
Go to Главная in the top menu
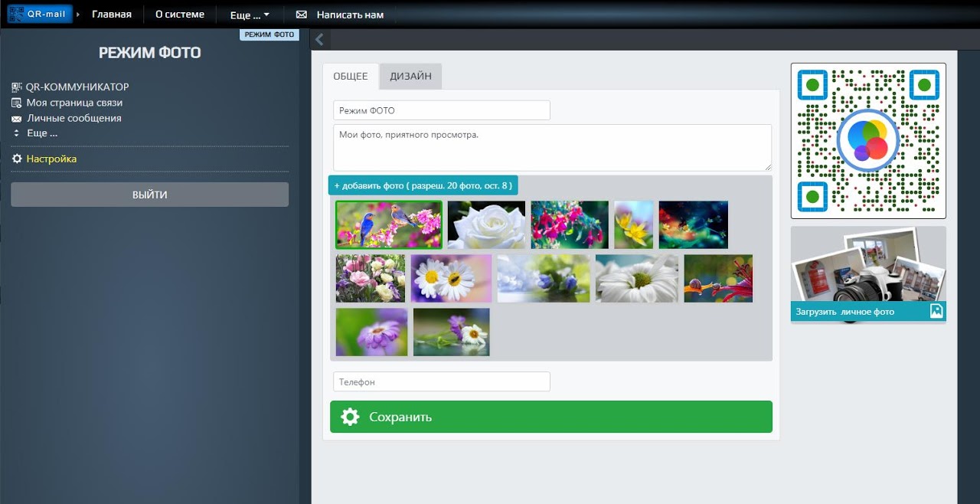(112, 14)
